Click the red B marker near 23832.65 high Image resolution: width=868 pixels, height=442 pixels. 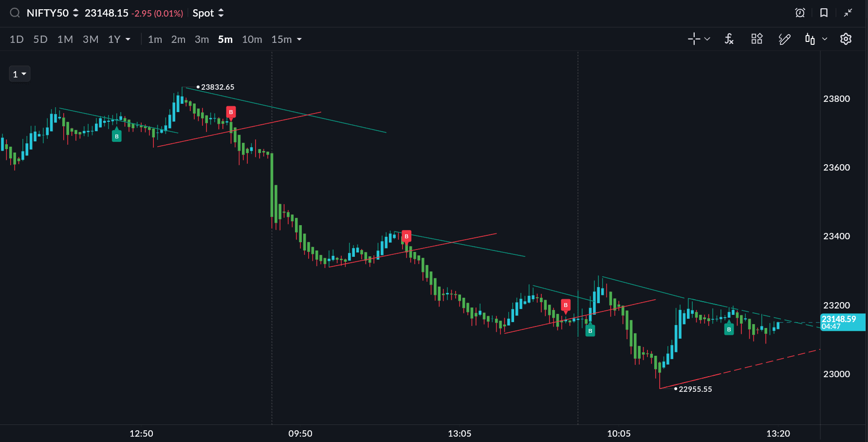pos(231,112)
